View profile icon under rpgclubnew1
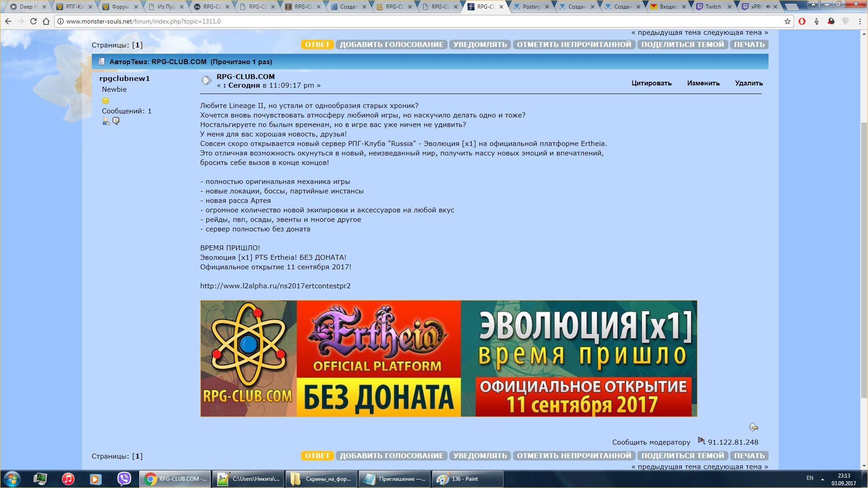This screenshot has height=488, width=868. [106, 121]
